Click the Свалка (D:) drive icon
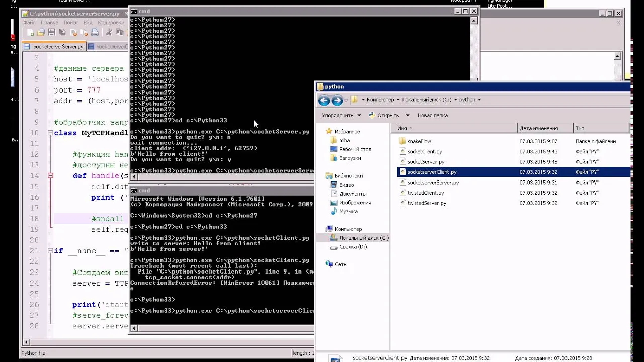This screenshot has width=644, height=362. (334, 247)
